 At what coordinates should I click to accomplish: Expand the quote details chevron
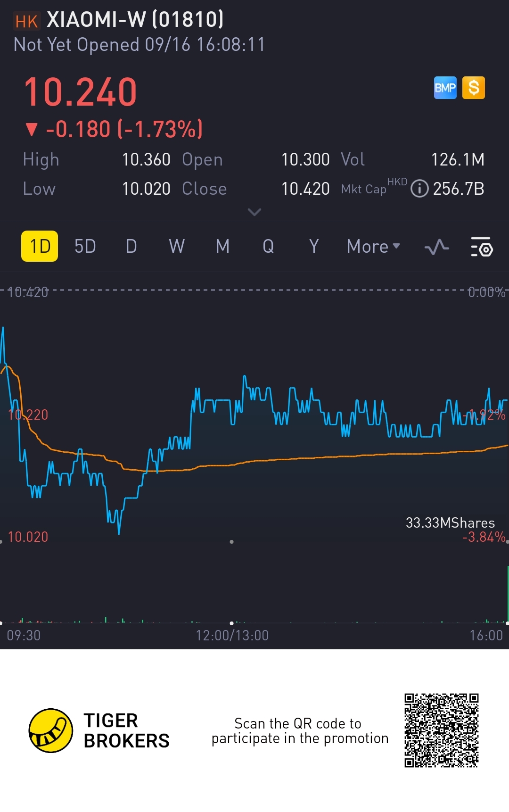coord(254,212)
